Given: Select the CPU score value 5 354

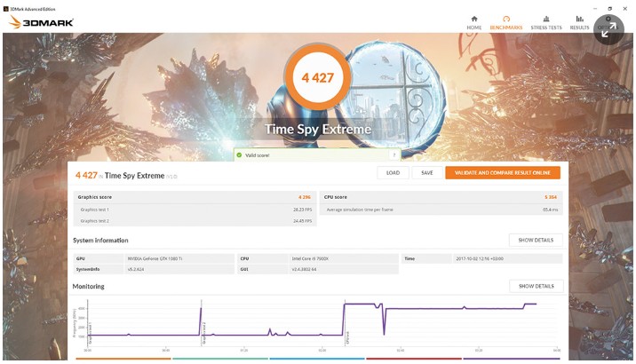Looking at the screenshot, I should click(551, 197).
